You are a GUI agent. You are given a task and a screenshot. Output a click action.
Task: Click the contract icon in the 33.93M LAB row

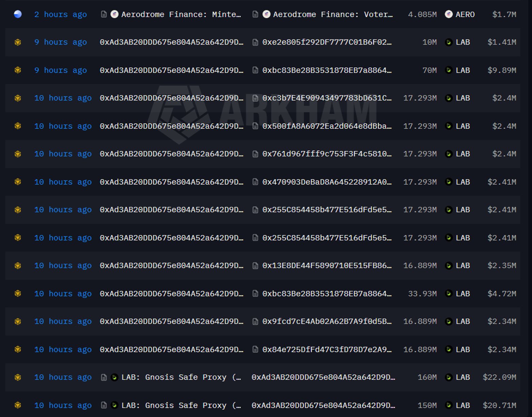click(255, 293)
